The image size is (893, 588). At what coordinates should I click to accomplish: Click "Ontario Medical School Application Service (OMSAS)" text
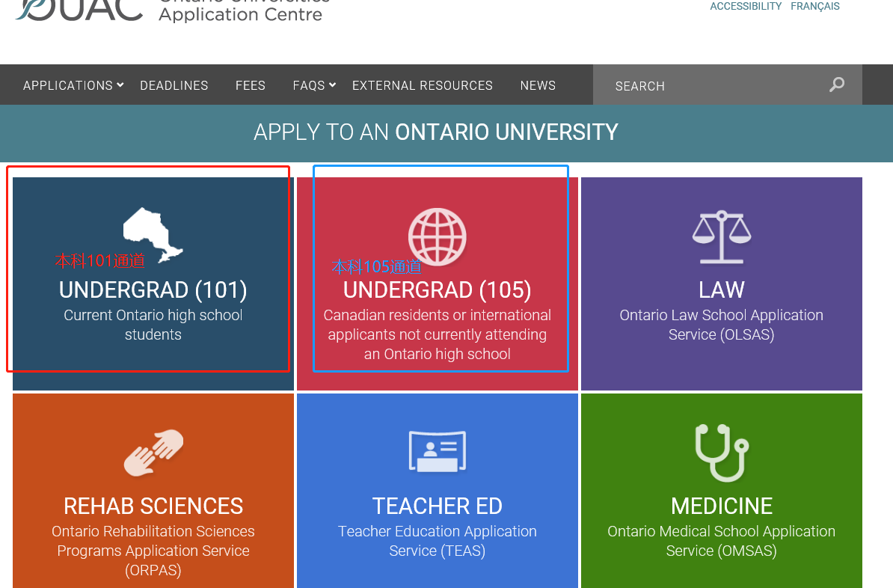(722, 541)
